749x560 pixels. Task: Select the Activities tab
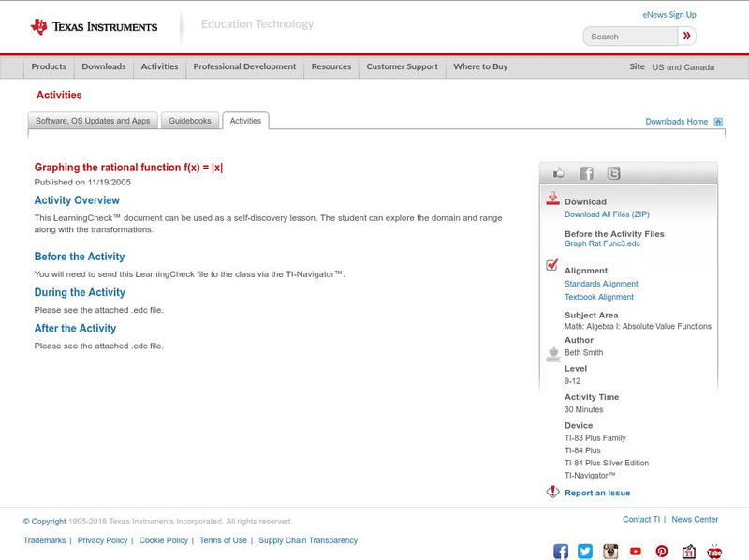click(245, 121)
